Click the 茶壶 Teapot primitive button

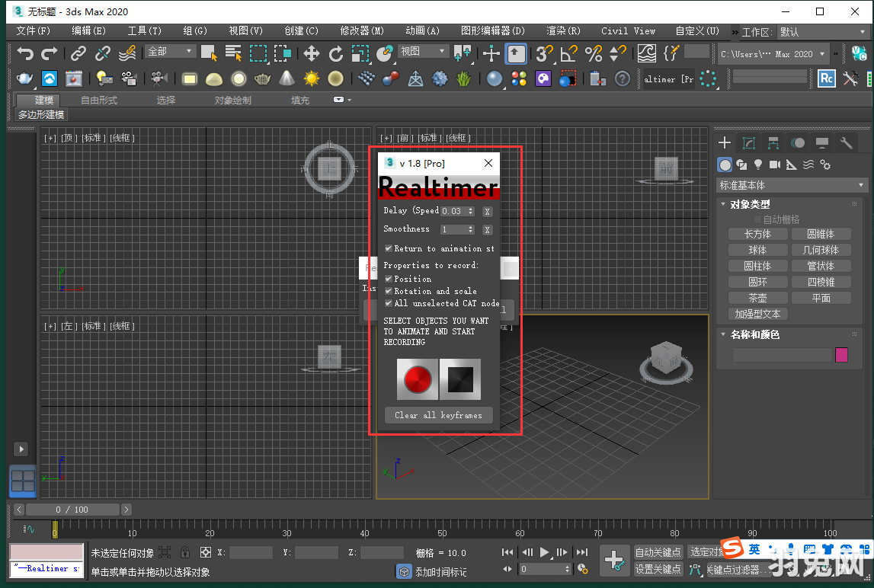click(757, 297)
